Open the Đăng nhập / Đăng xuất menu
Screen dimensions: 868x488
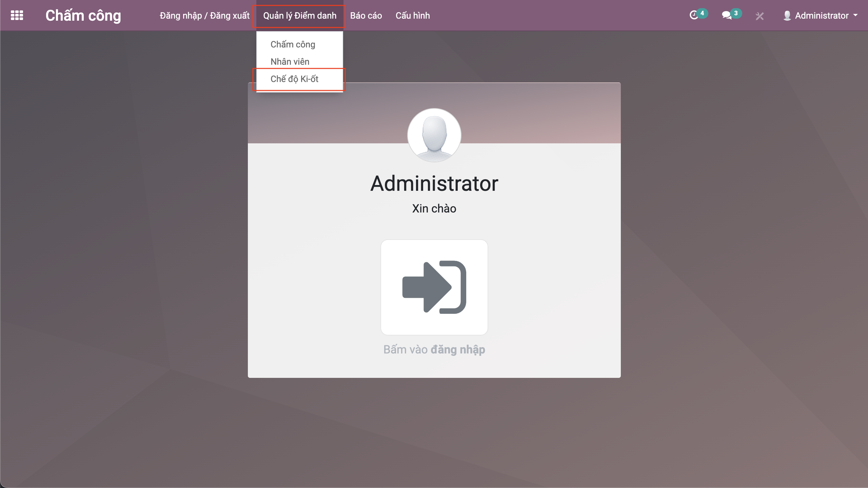point(204,16)
